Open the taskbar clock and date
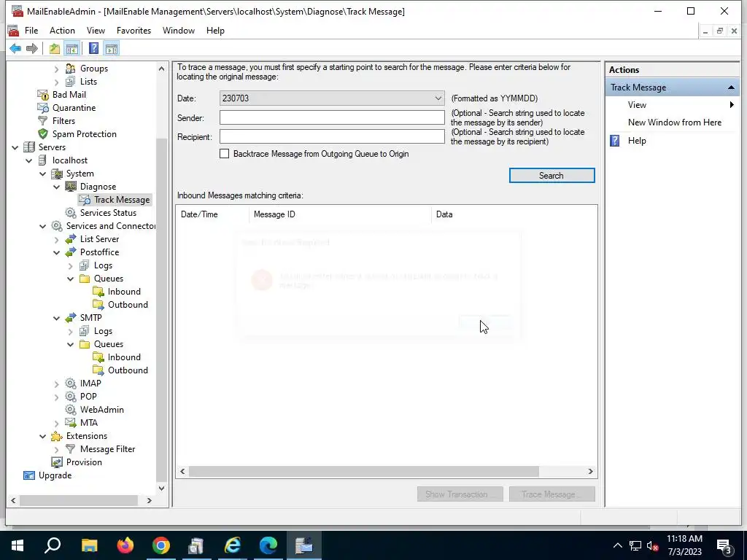The width and height of the screenshot is (747, 560). tap(684, 545)
